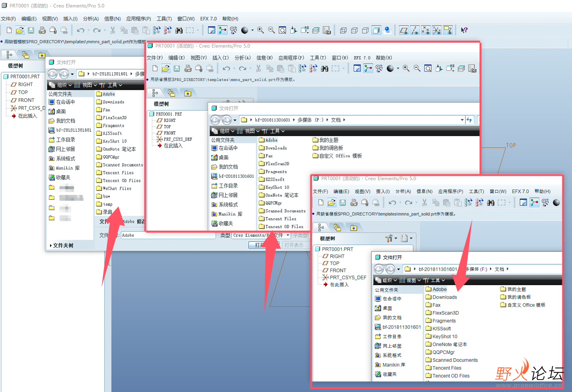
Task: Expand the 文件夹树 section in the background file dialog
Action: point(61,245)
